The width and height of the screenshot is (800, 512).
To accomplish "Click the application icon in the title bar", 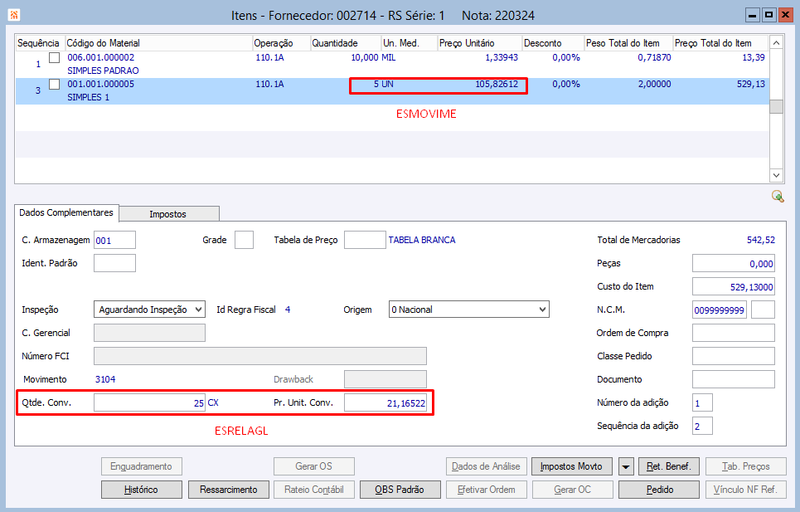I will click(14, 15).
